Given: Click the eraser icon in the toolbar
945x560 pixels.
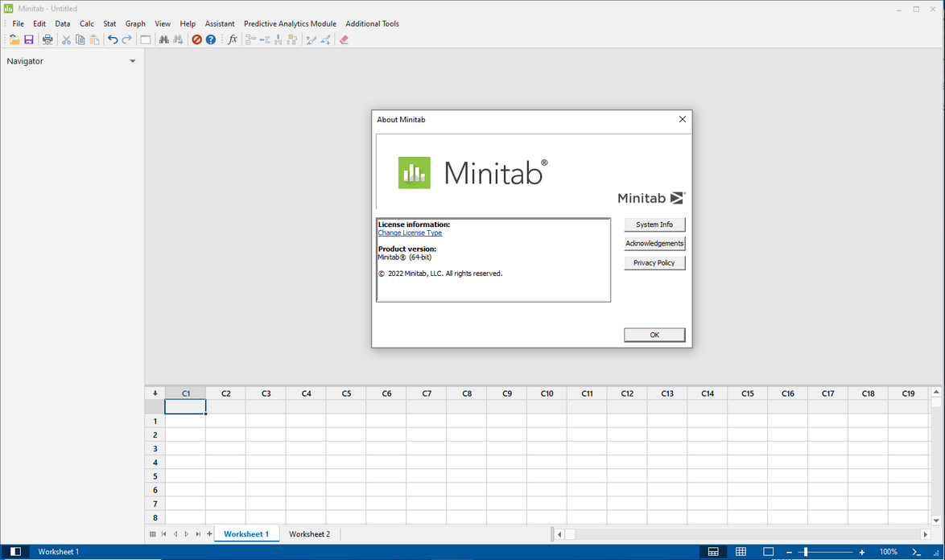Looking at the screenshot, I should tap(345, 39).
